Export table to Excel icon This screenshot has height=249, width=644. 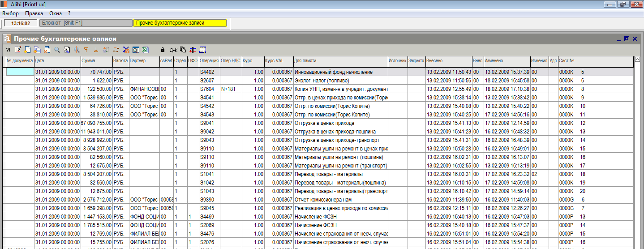tap(145, 50)
